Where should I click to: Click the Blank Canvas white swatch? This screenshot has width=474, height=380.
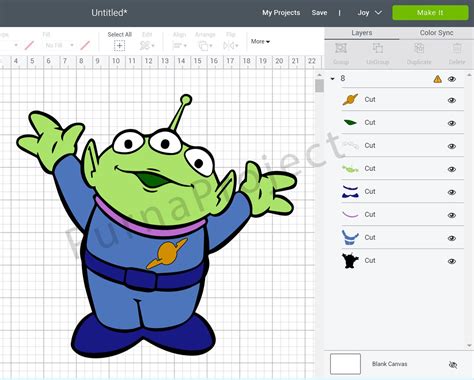[x=345, y=364]
